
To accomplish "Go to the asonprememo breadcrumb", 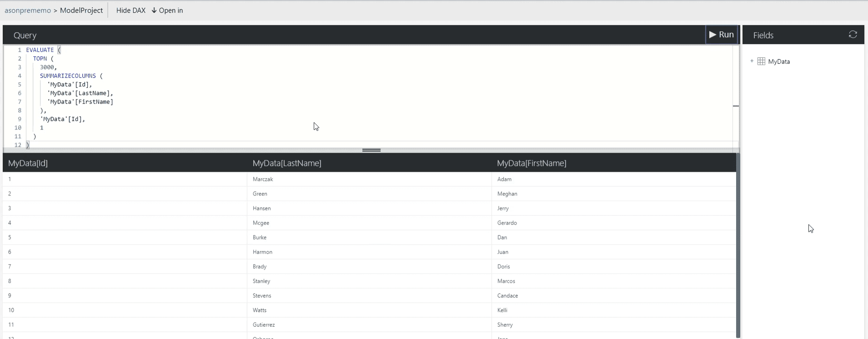I will (x=28, y=10).
